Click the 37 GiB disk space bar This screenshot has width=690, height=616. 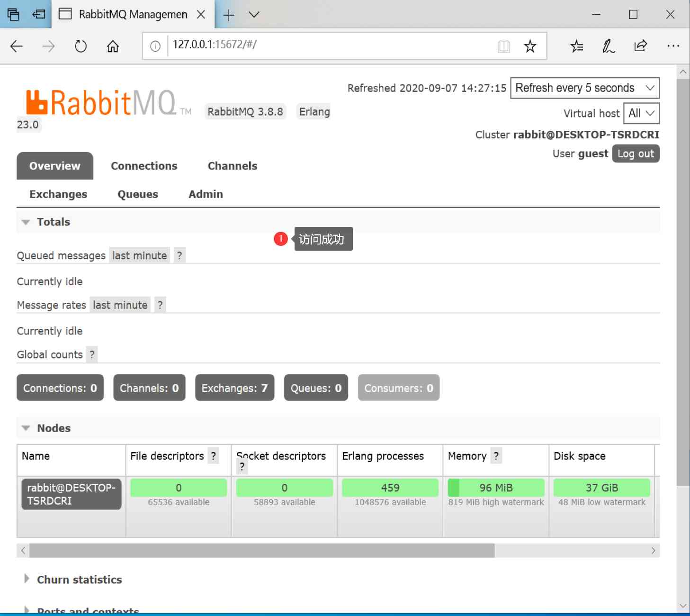(x=601, y=488)
